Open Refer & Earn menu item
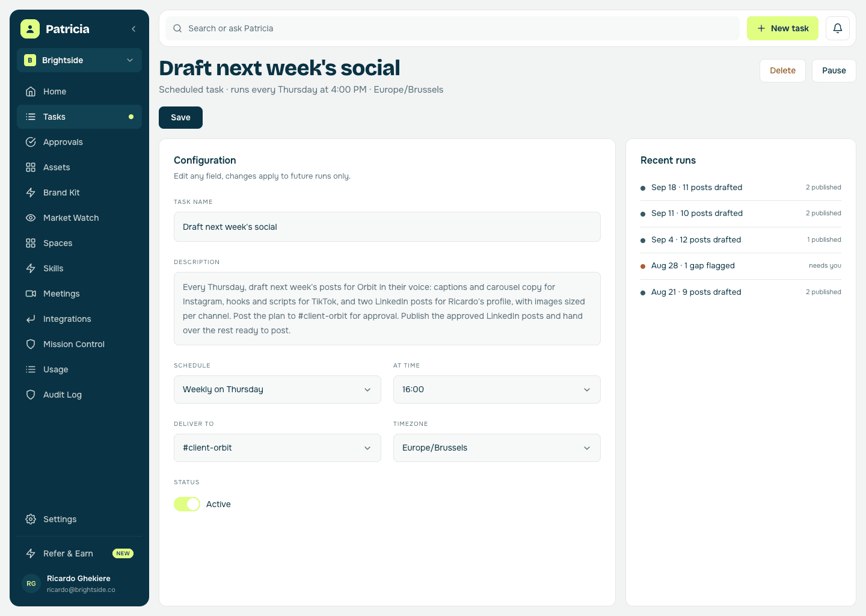The height and width of the screenshot is (616, 866). coord(79,553)
